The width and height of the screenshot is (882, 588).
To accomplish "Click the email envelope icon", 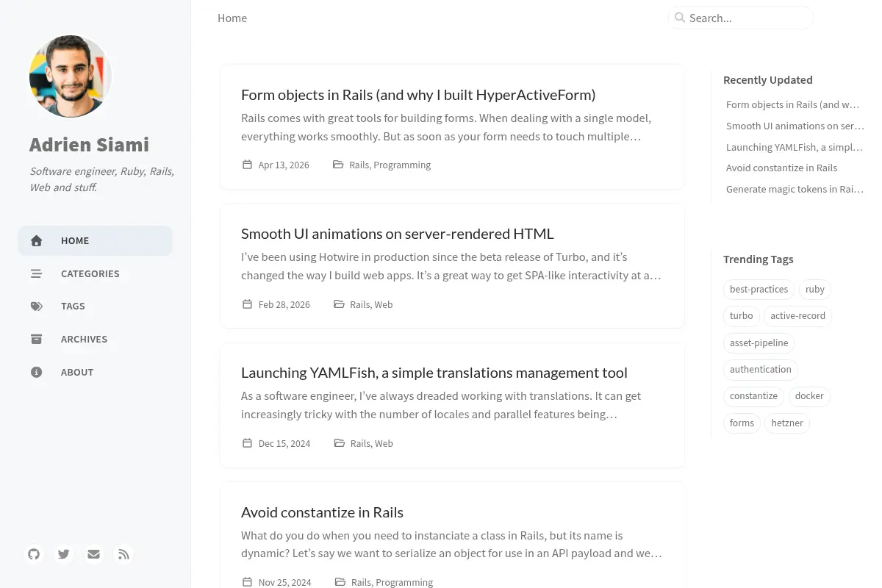I will click(93, 554).
